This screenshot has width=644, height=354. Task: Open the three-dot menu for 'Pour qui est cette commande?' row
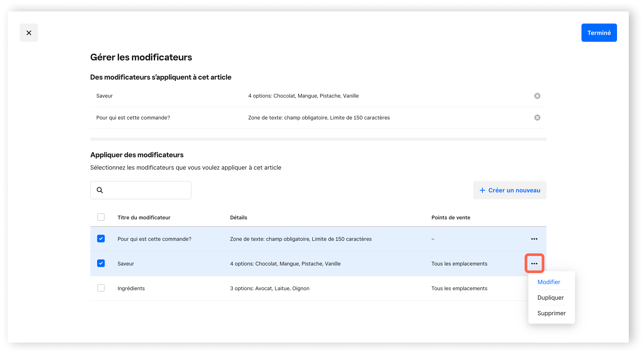(x=534, y=239)
